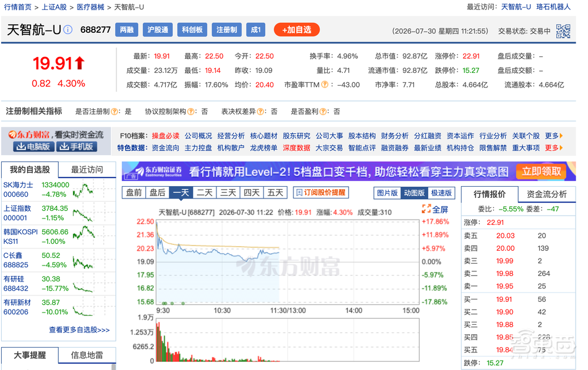Go to 医疗器械 breadcrumb
Screen dimensions: 588x370
click(x=91, y=7)
